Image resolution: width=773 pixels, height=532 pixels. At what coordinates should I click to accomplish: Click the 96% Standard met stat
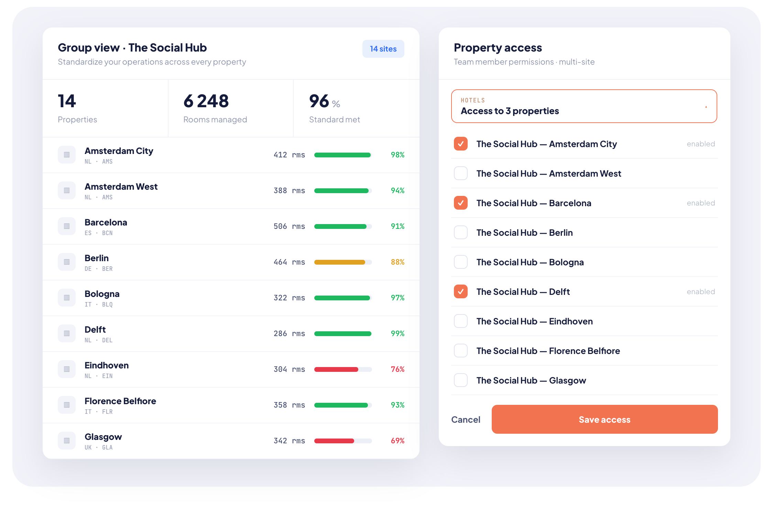(x=357, y=108)
